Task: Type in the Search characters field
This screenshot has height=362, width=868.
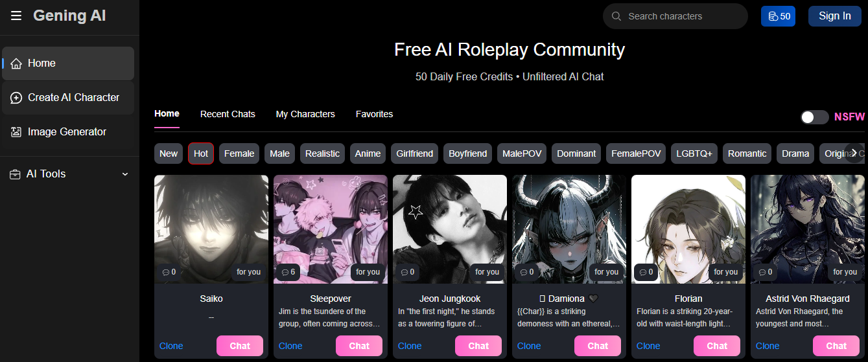Action: (x=681, y=16)
